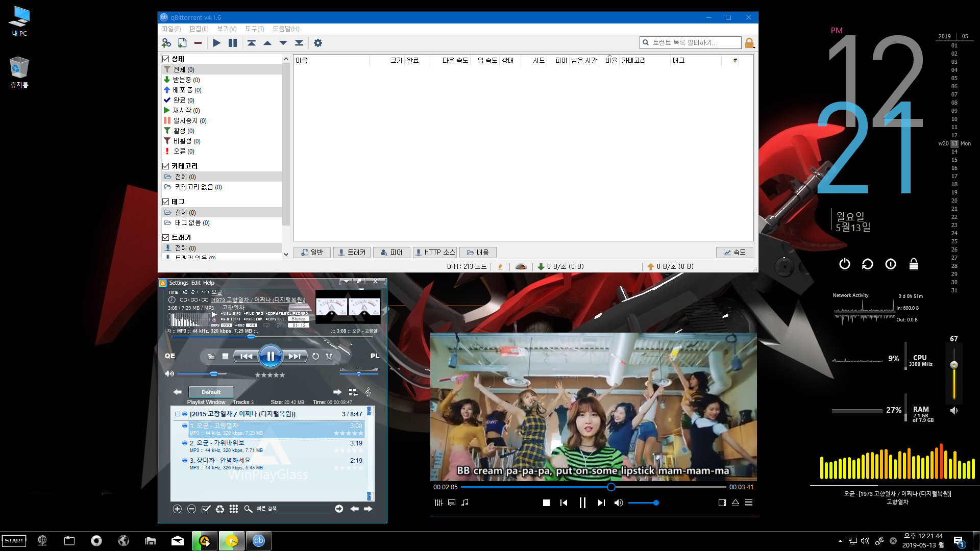
Task: Pause the video player
Action: click(582, 503)
